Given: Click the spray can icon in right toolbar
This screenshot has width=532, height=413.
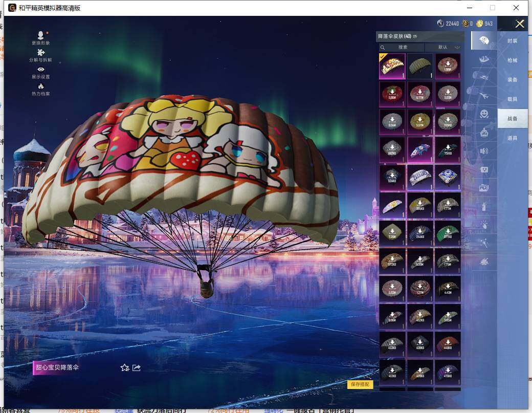Looking at the screenshot, I should pyautogui.click(x=483, y=205).
